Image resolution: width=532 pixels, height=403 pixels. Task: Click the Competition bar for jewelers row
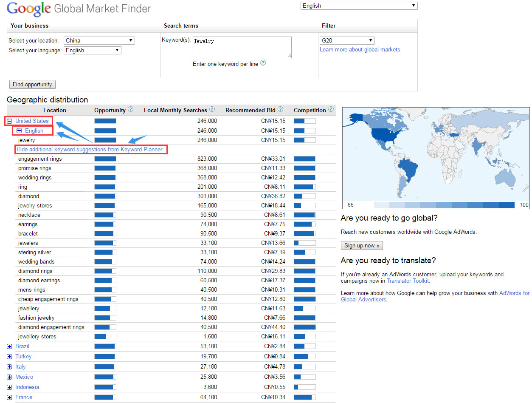tap(305, 243)
